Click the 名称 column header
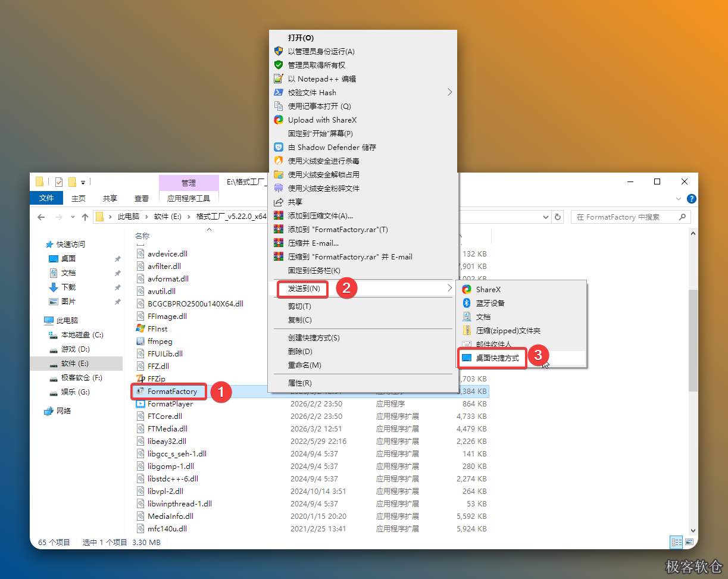 point(142,236)
